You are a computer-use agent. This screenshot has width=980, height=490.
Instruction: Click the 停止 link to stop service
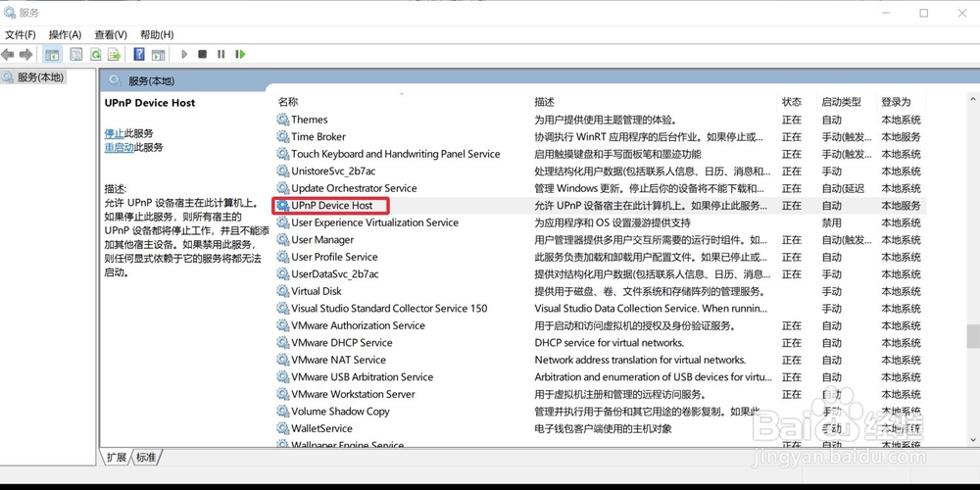point(115,133)
